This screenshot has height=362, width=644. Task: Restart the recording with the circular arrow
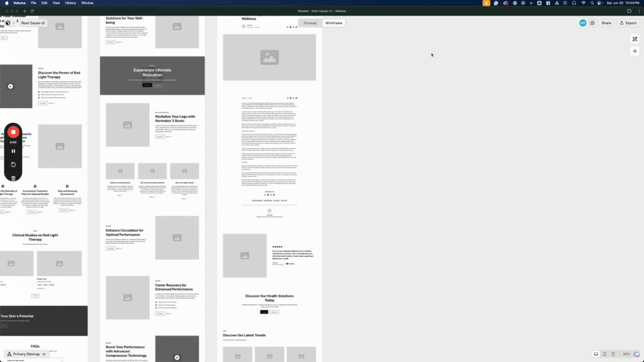(13, 165)
